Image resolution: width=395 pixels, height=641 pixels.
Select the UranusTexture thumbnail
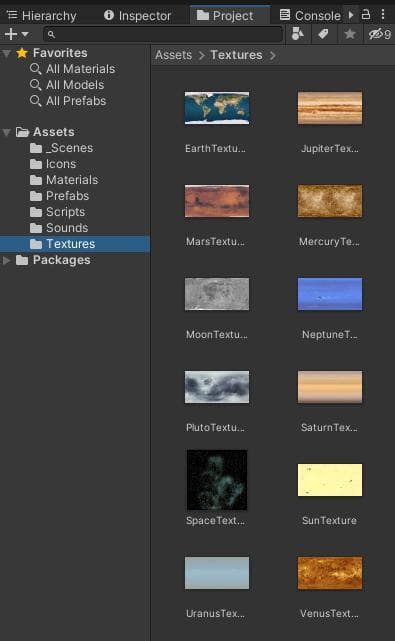(x=217, y=573)
